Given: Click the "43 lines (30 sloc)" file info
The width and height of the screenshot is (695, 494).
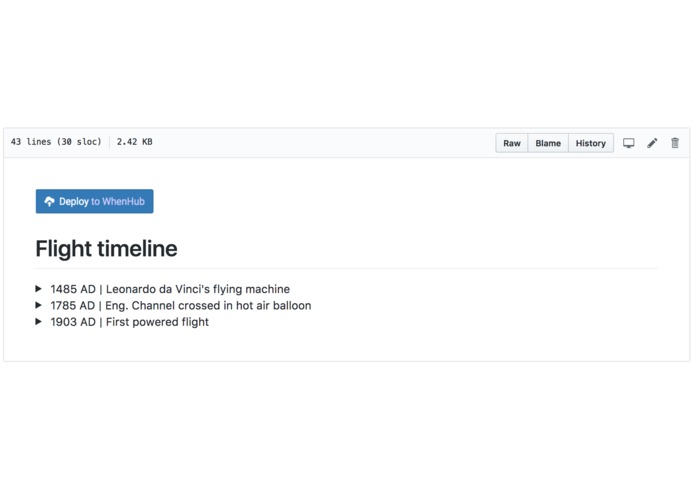Looking at the screenshot, I should pyautogui.click(x=56, y=142).
